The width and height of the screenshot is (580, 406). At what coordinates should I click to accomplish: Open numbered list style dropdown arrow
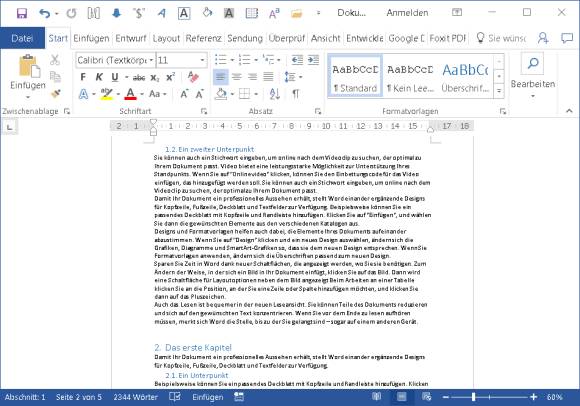click(256, 60)
